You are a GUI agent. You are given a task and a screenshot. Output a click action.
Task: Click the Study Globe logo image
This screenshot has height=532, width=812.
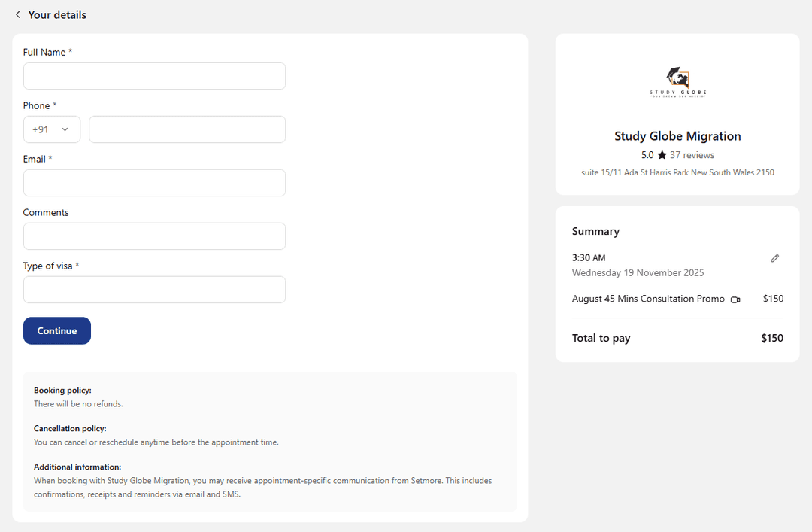tap(677, 82)
